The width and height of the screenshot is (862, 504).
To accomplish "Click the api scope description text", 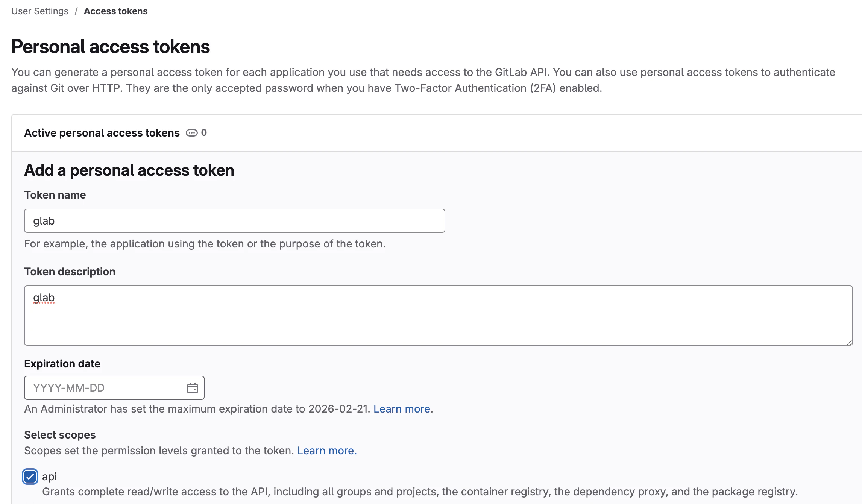I will 420,492.
